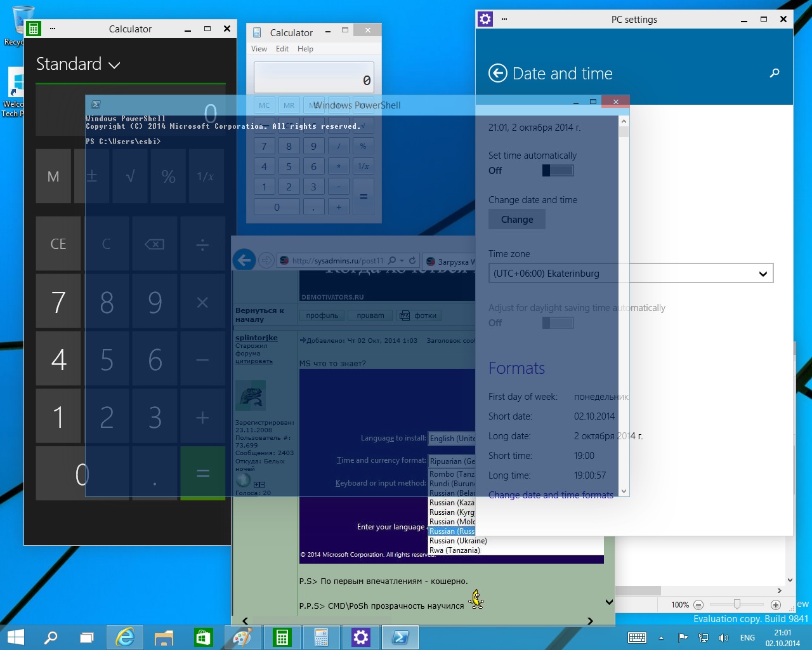Screen dimensions: 812x650
Task: Select the PowerShell taskbar button
Action: 400,637
